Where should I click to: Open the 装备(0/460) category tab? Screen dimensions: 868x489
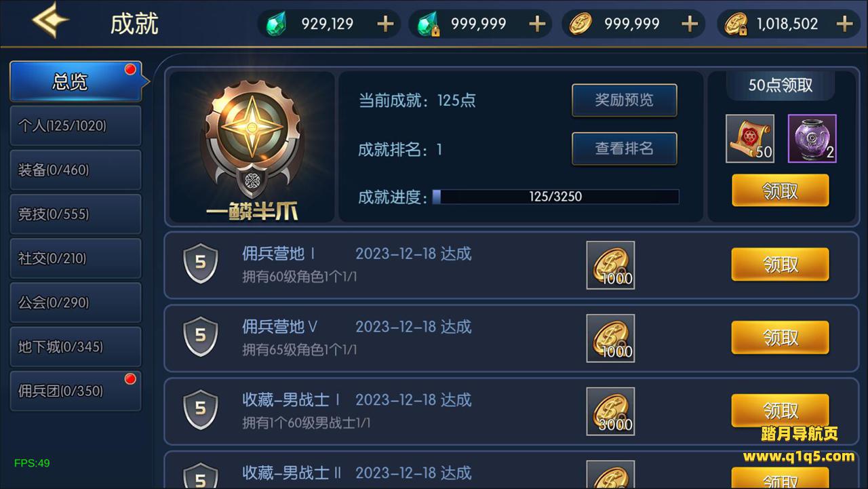pos(75,170)
